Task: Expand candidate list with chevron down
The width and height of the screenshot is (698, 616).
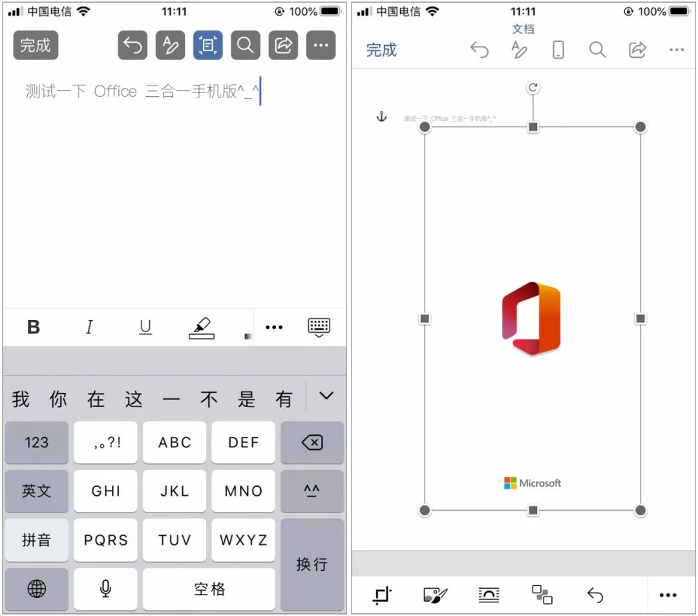Action: point(326,396)
